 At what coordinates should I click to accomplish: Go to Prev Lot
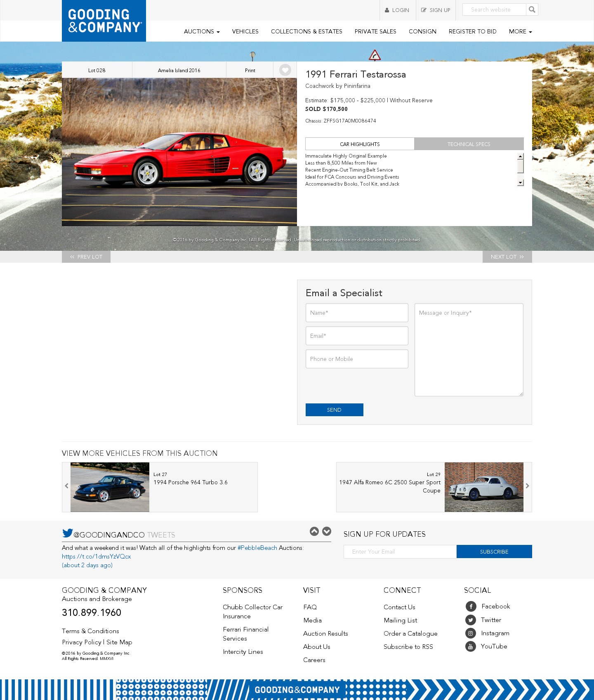[x=86, y=257]
